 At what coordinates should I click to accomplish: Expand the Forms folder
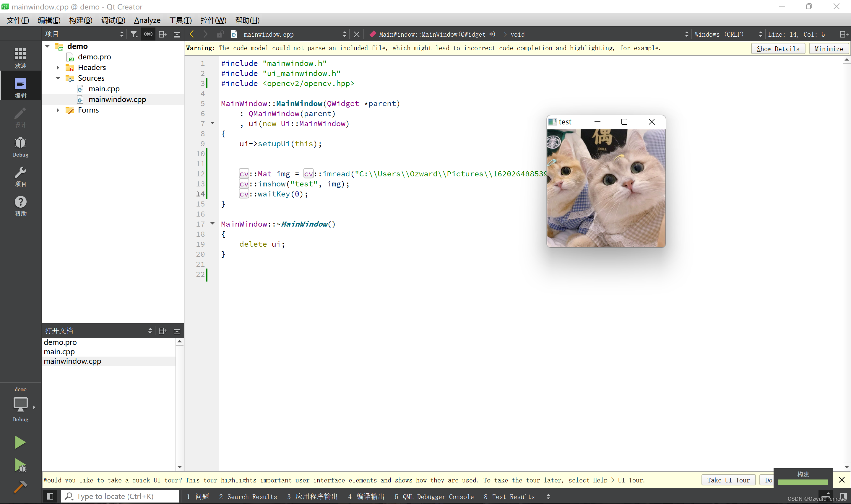[58, 110]
